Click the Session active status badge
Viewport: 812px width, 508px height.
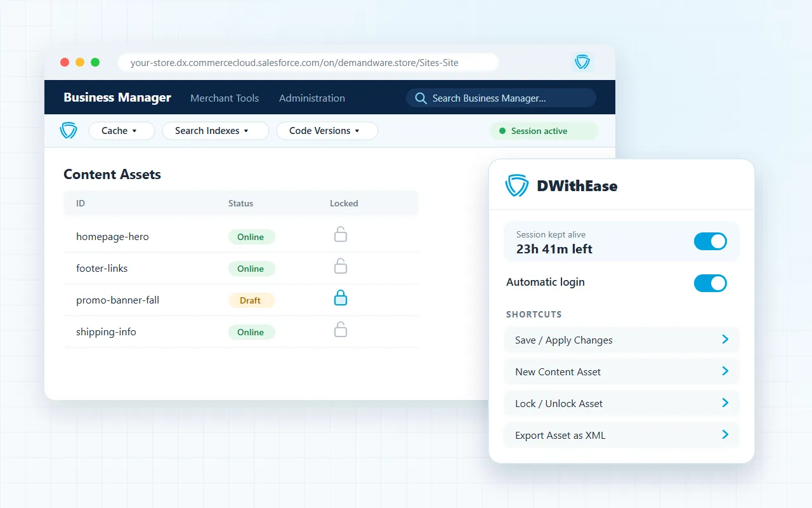544,131
